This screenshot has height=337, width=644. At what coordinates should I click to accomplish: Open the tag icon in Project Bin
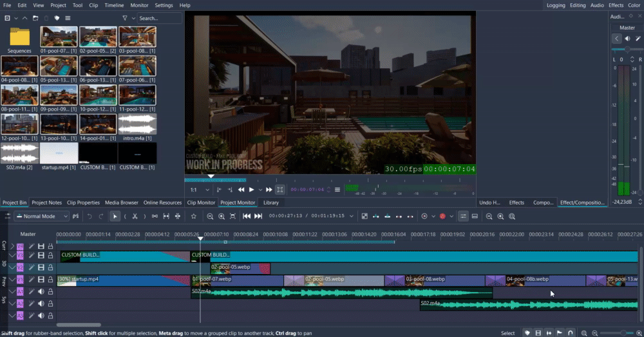57,18
